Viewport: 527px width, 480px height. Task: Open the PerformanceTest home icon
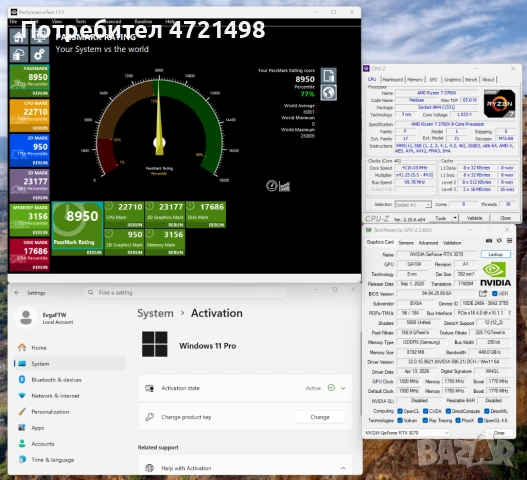(x=19, y=36)
